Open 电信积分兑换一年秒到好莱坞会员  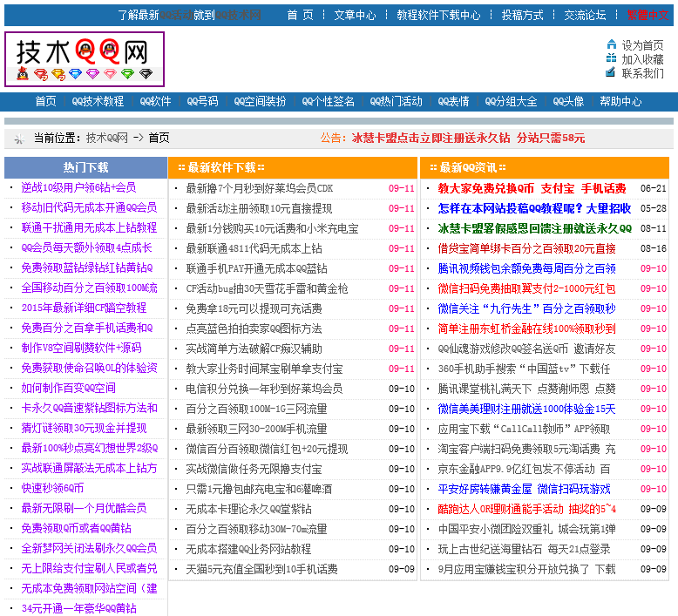(264, 389)
